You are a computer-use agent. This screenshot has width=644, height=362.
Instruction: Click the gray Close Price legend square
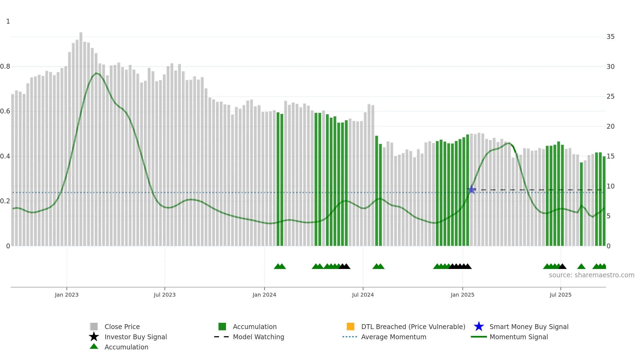click(x=94, y=326)
